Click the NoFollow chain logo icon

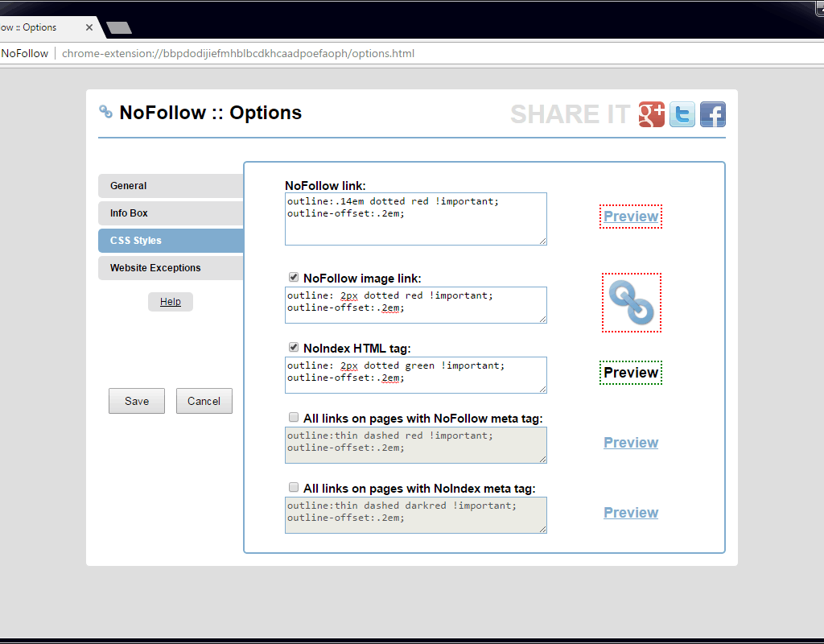click(105, 112)
